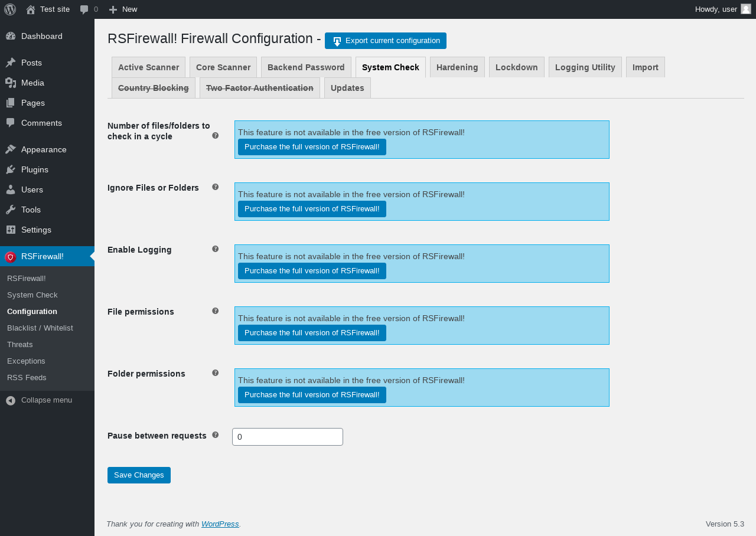This screenshot has height=536, width=756.
Task: Click help icon beside Folder permissions
Action: click(x=216, y=373)
